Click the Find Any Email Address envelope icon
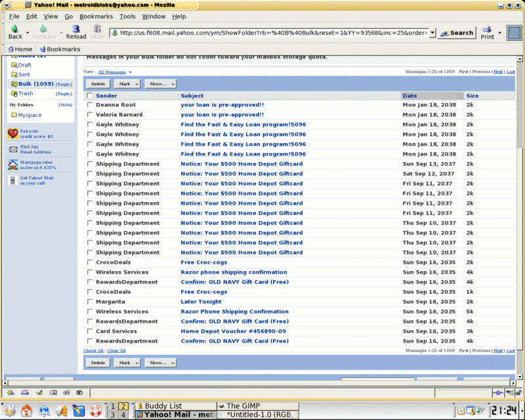Viewport: 525px width, 420px height. tap(13, 150)
